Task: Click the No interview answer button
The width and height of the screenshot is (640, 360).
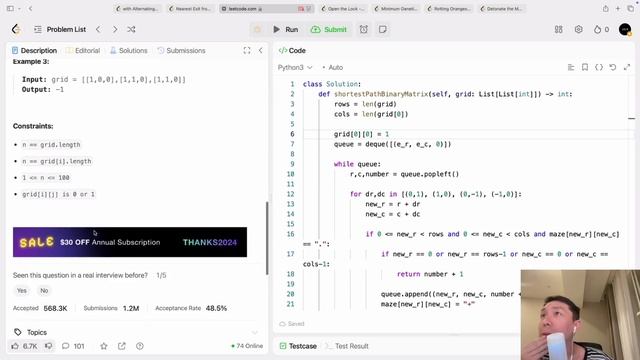Action: (44, 291)
